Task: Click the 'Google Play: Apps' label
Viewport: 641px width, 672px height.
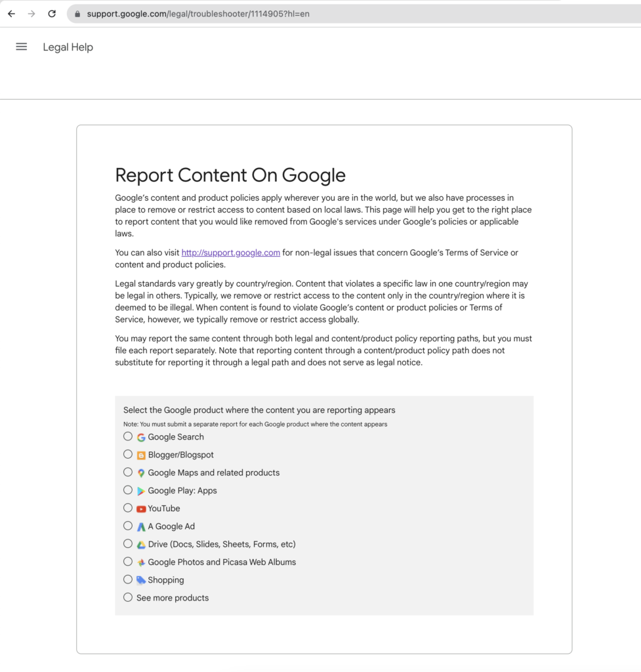Action: (x=182, y=491)
